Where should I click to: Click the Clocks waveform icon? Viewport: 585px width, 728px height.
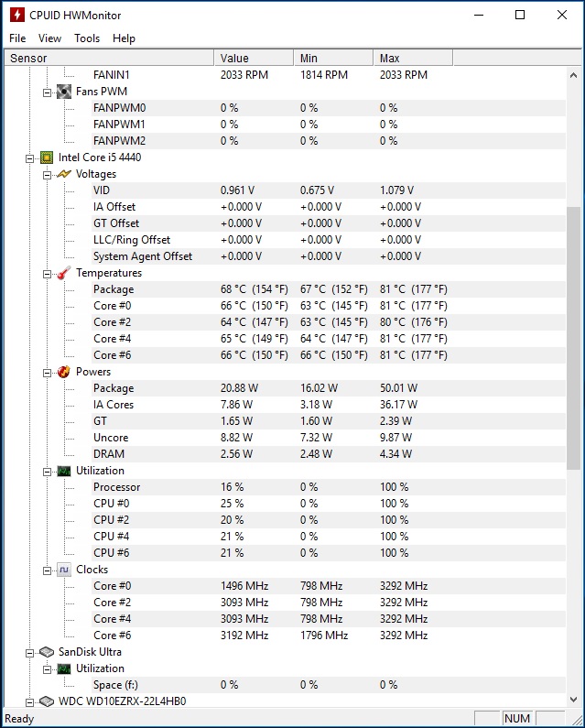pyautogui.click(x=64, y=570)
